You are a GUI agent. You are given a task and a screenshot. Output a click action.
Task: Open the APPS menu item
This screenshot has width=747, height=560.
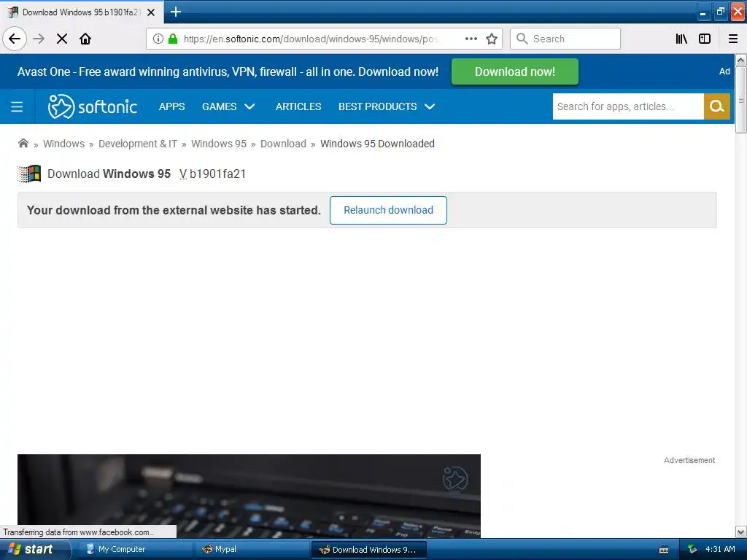coord(172,106)
